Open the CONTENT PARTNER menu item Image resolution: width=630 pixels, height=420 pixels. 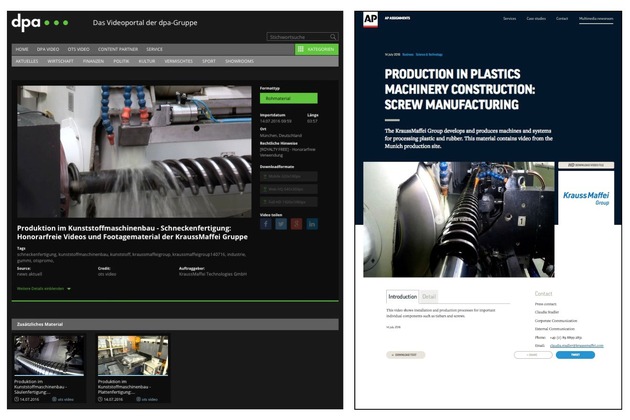[118, 49]
